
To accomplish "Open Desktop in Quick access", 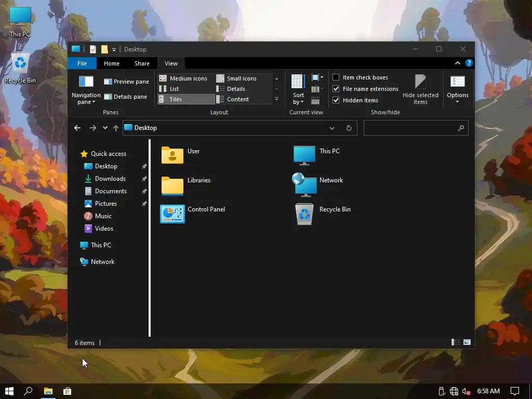I will point(101,166).
